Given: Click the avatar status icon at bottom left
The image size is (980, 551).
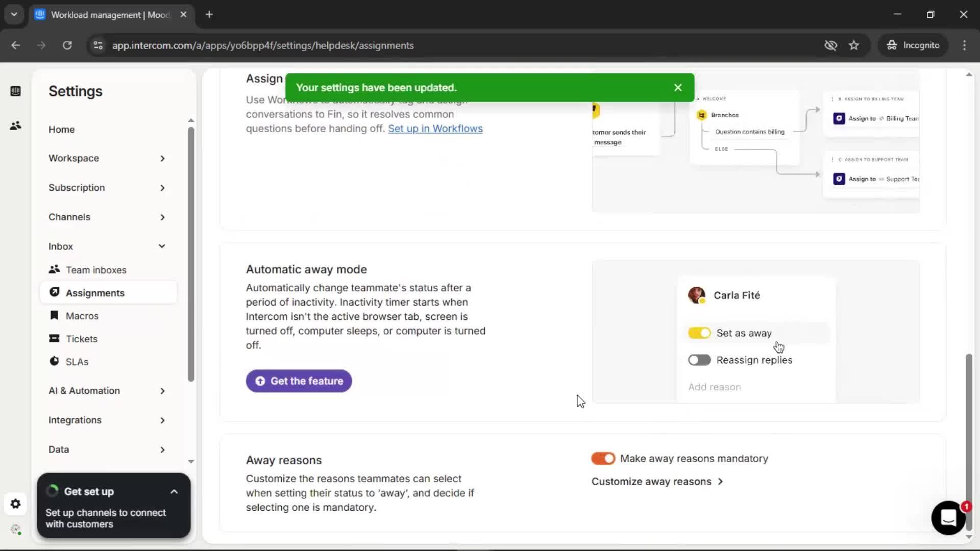Looking at the screenshot, I should click(16, 530).
